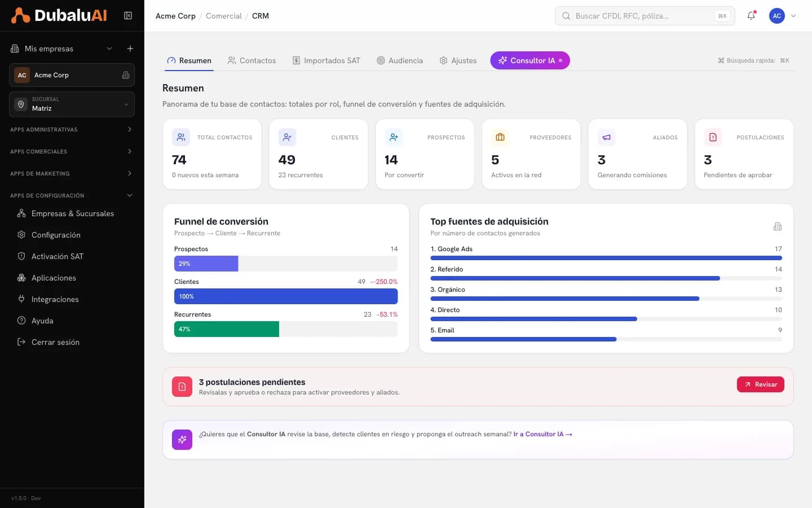Click the Proveedores briefcase icon

tap(500, 137)
